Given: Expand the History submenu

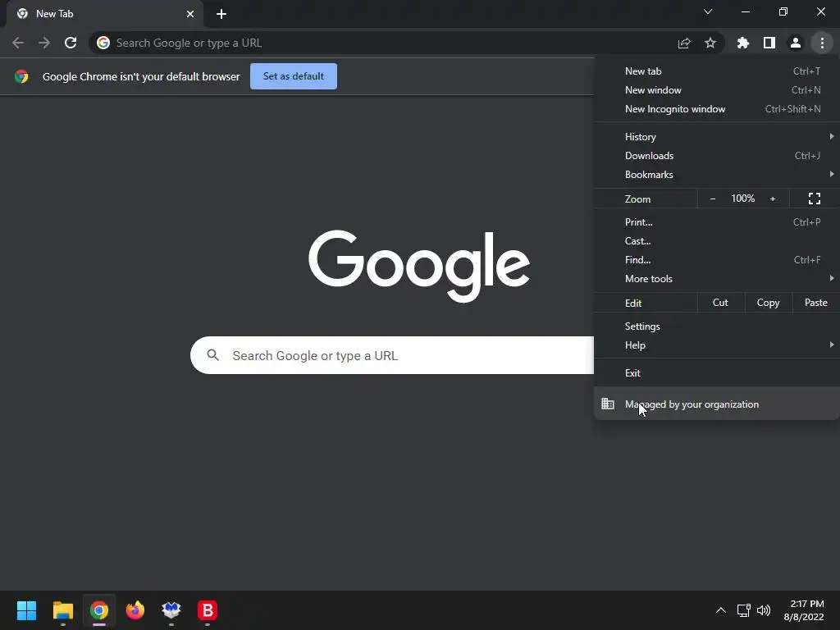Looking at the screenshot, I should tap(717, 137).
